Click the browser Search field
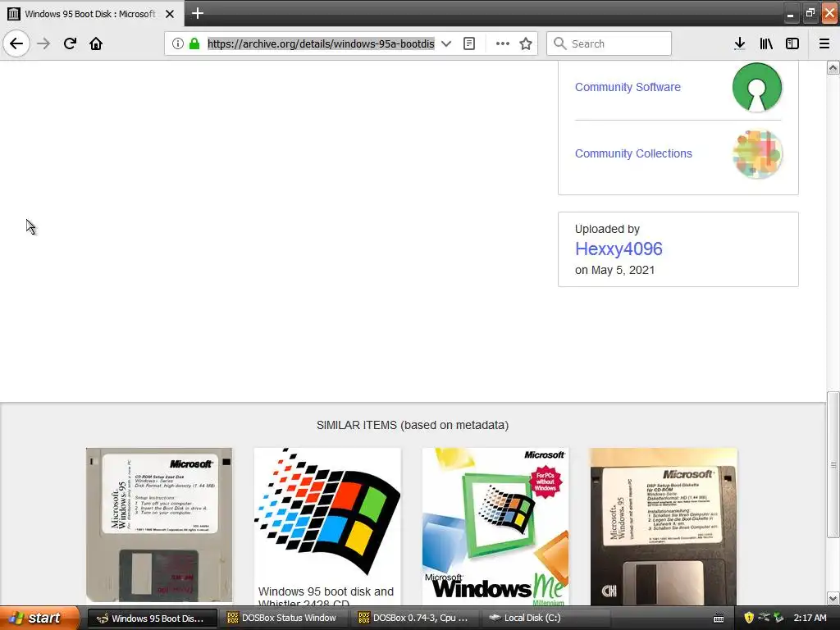Screen dimensions: 840x630 coord(609,43)
